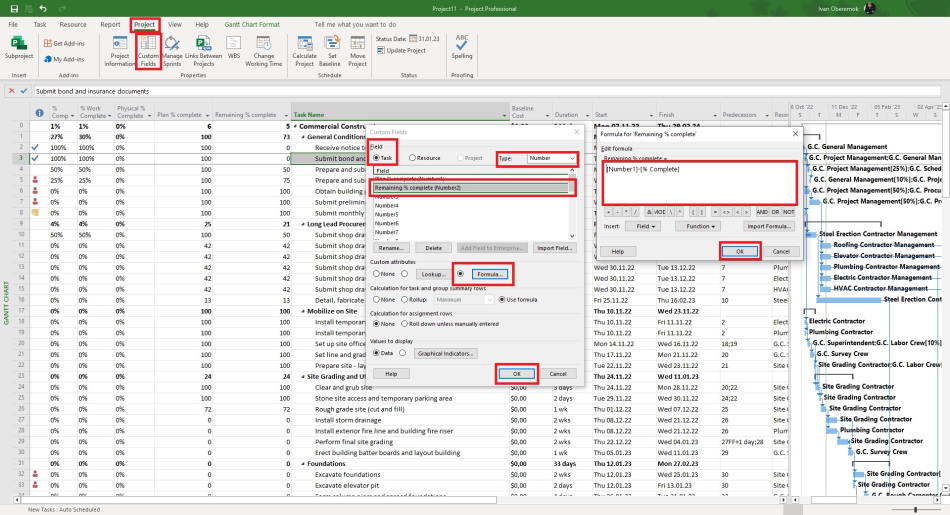Click the Save icon in title bar
The height and width of the screenshot is (515, 950).
tap(14, 8)
